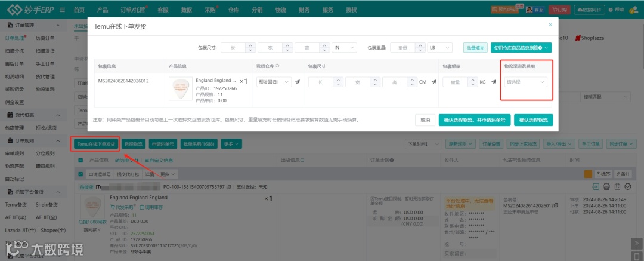Image resolution: width=644 pixels, height=261 pixels.
Task: Open 采购 in the top navigation
Action: coord(210,10)
